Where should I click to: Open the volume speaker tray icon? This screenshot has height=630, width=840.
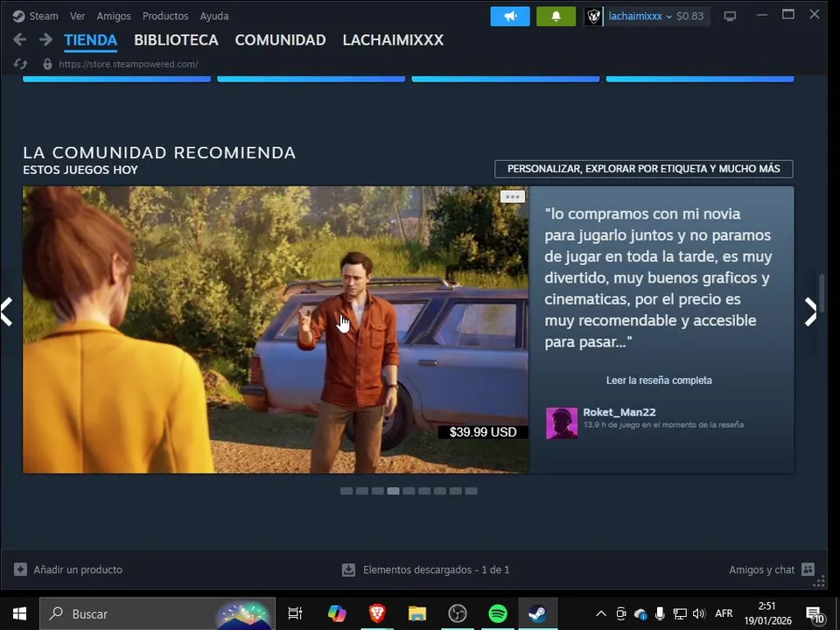(x=699, y=614)
